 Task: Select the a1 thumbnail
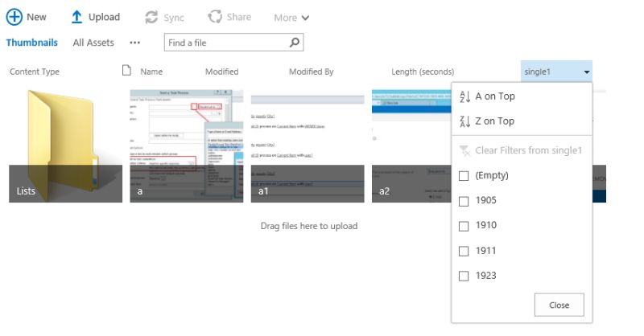308,146
